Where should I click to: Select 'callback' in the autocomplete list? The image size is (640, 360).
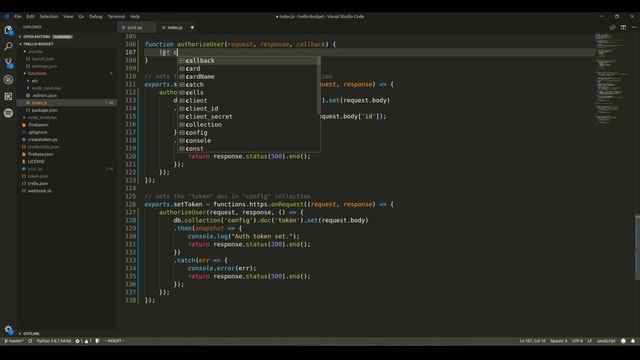[x=247, y=60]
